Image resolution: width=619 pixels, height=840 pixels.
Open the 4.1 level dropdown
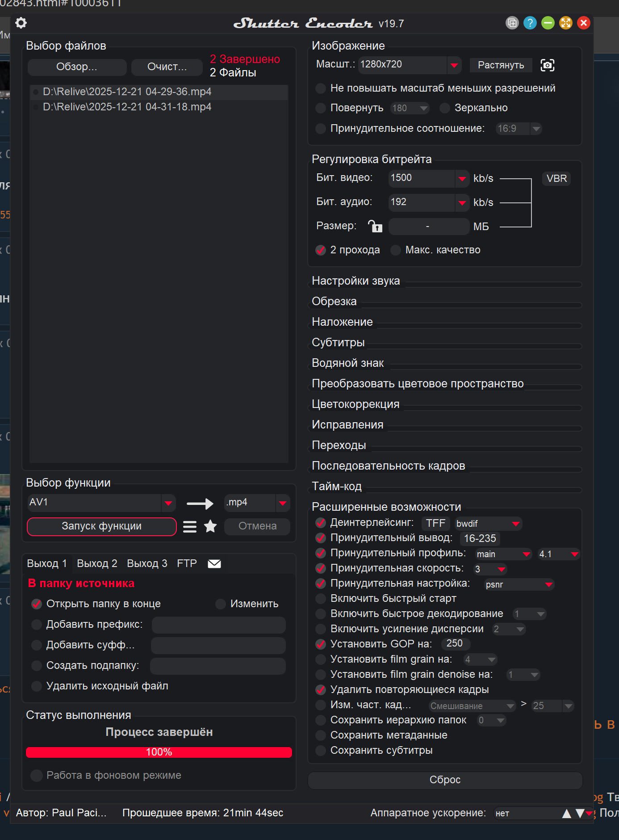click(x=574, y=554)
